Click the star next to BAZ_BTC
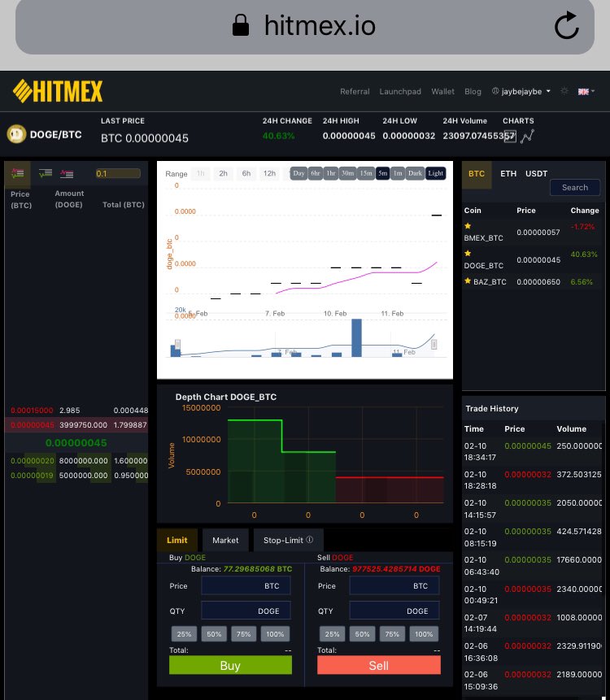The width and height of the screenshot is (610, 700). (x=468, y=280)
